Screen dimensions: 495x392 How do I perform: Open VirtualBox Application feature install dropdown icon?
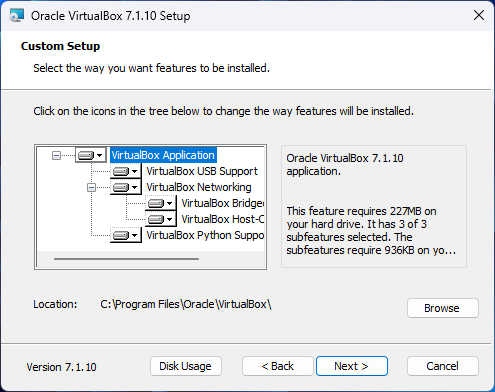click(91, 155)
